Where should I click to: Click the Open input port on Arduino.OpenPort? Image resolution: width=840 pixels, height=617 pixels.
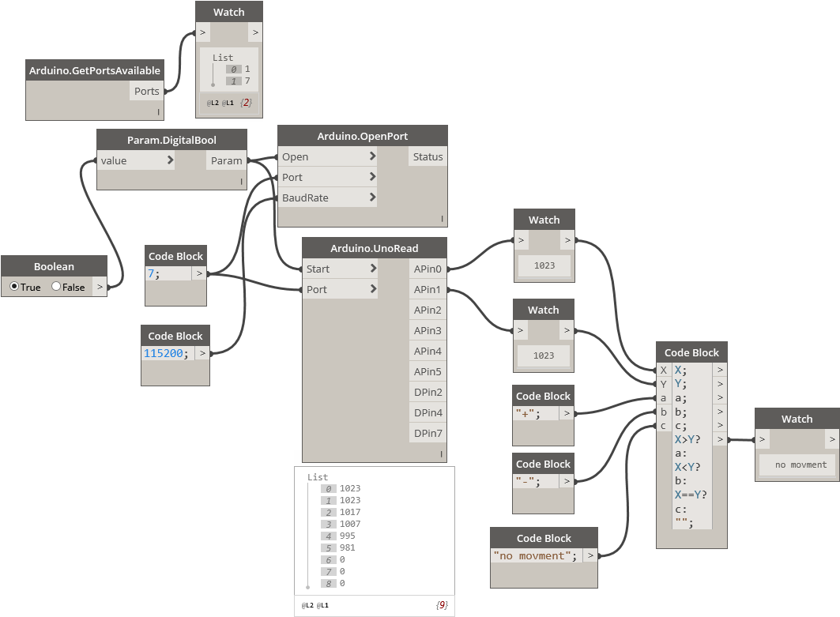(x=328, y=156)
